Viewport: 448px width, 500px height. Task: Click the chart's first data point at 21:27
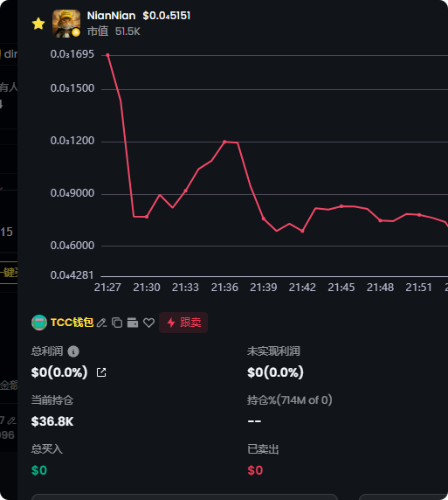click(107, 55)
